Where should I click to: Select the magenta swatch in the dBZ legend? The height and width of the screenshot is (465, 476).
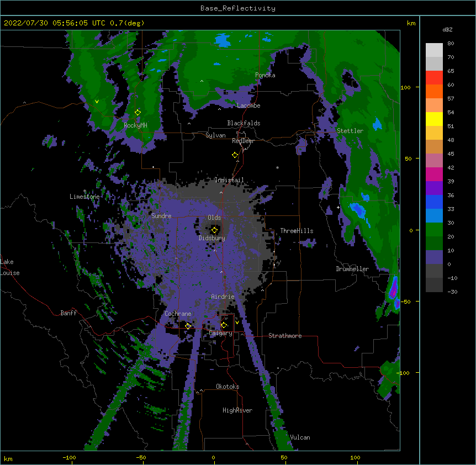[x=434, y=175]
